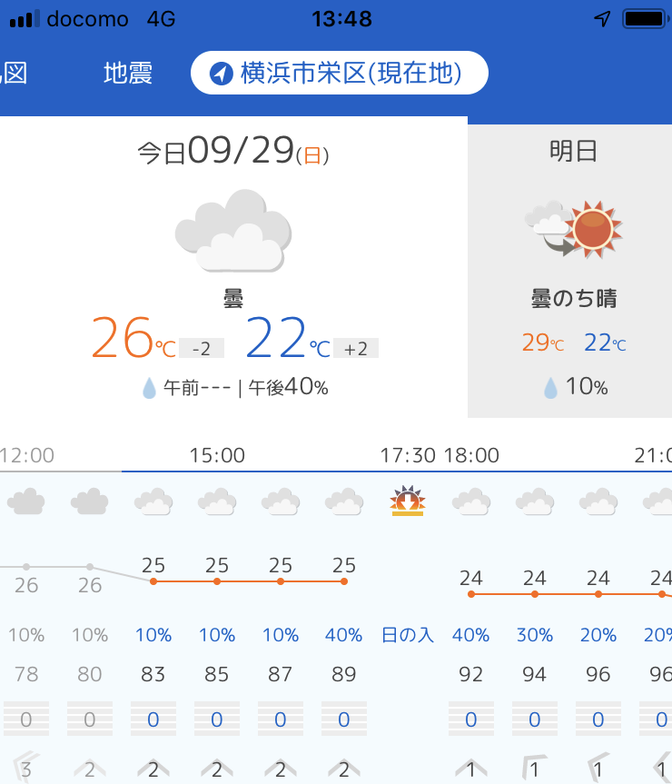Tap the wind direction arrow under 18:00
The height and width of the screenshot is (784, 672).
coord(470,769)
